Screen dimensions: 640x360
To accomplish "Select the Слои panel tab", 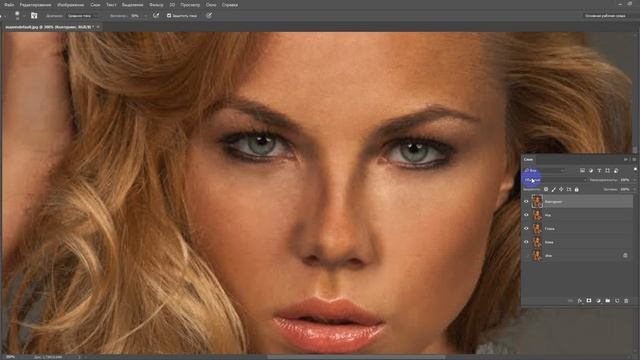I will (528, 159).
